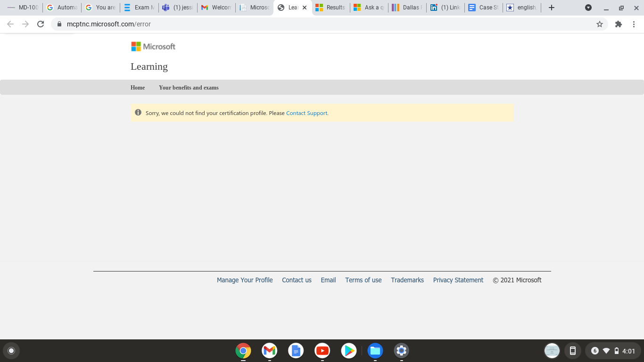Click the lock icon in address bar

[x=59, y=24]
